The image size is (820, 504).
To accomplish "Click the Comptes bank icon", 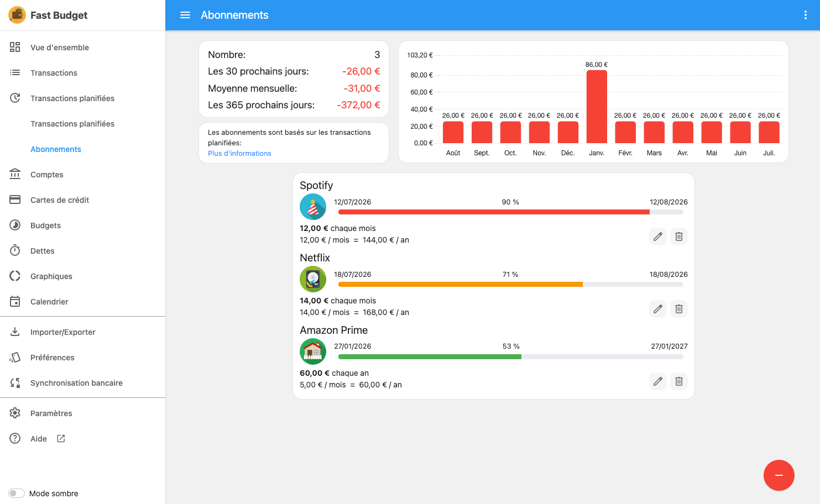I will 15,174.
